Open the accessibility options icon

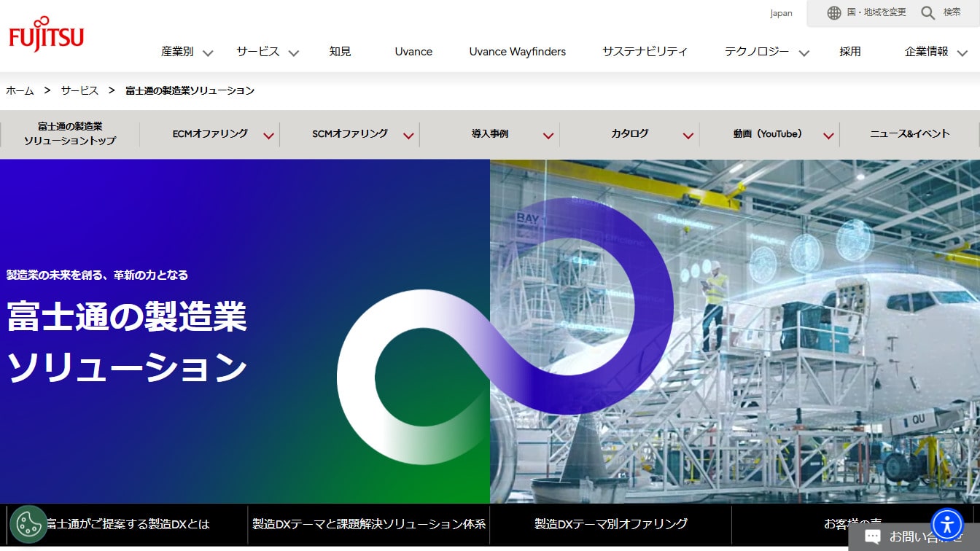[947, 524]
